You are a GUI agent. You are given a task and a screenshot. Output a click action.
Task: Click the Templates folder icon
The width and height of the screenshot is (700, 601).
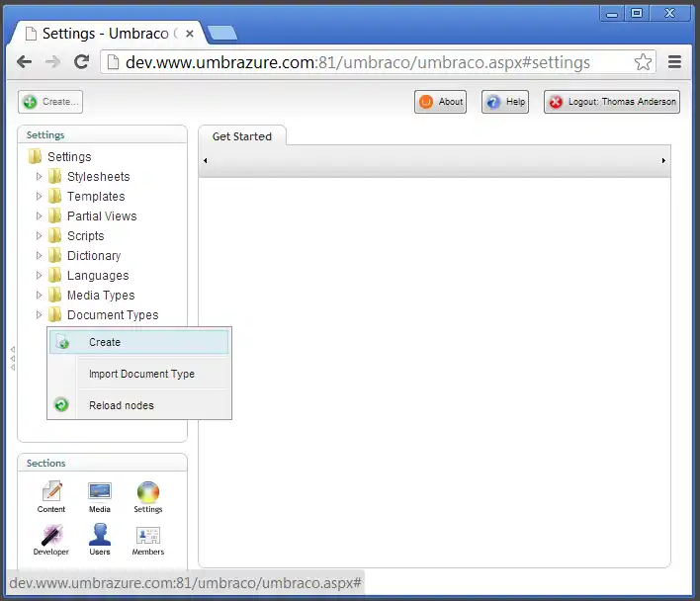[x=55, y=196]
